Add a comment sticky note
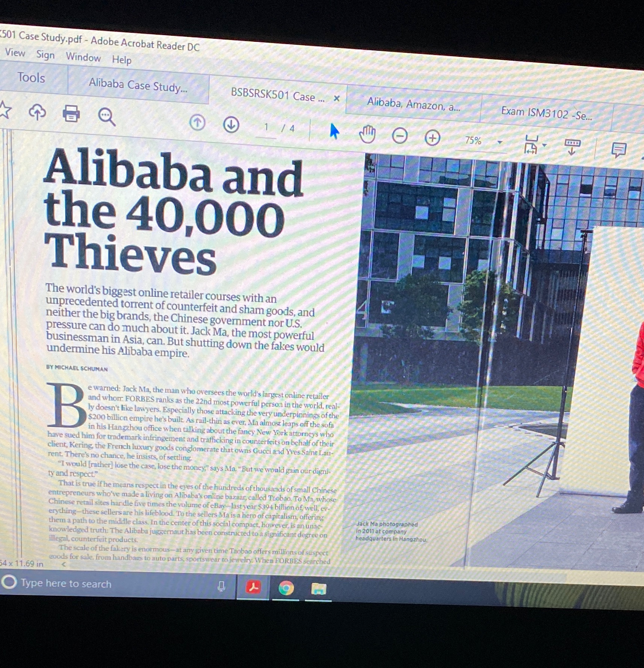 [x=618, y=150]
